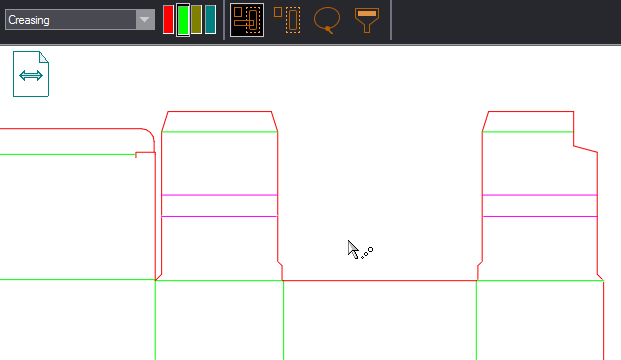
Task: Click the document icon with horizontal arrows
Action: point(31,74)
